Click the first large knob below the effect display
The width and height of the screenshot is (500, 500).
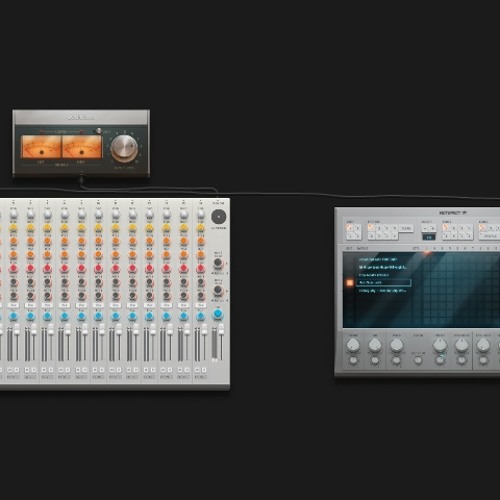[x=353, y=345]
